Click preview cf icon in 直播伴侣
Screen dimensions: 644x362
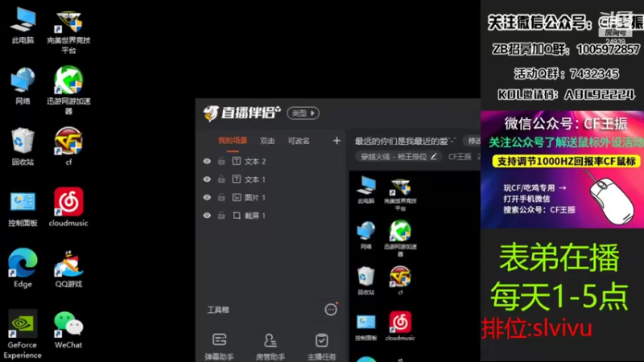[x=400, y=280]
